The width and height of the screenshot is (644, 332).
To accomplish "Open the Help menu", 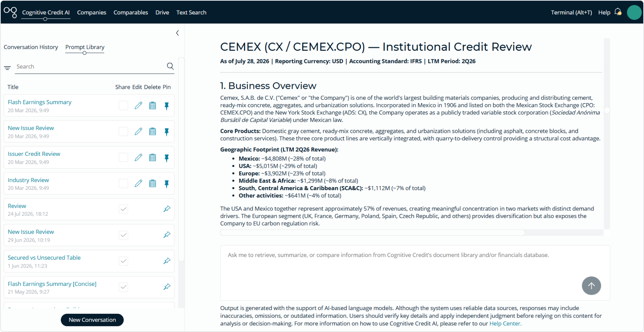I will click(604, 12).
